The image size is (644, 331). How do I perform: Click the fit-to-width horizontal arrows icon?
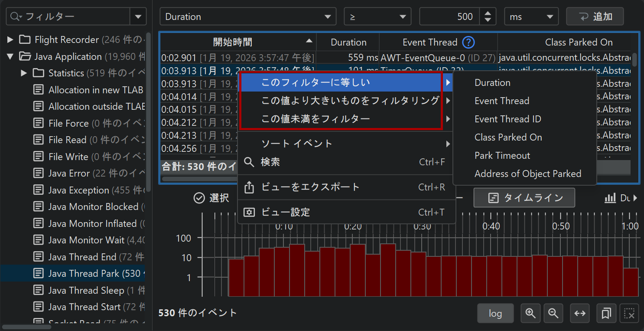(x=580, y=313)
